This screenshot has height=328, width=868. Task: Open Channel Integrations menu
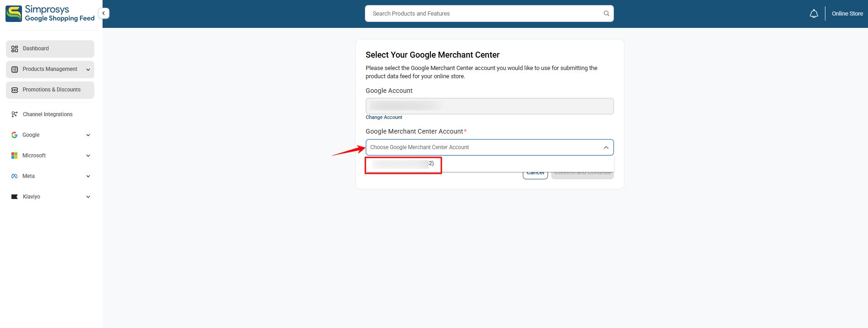(x=50, y=114)
